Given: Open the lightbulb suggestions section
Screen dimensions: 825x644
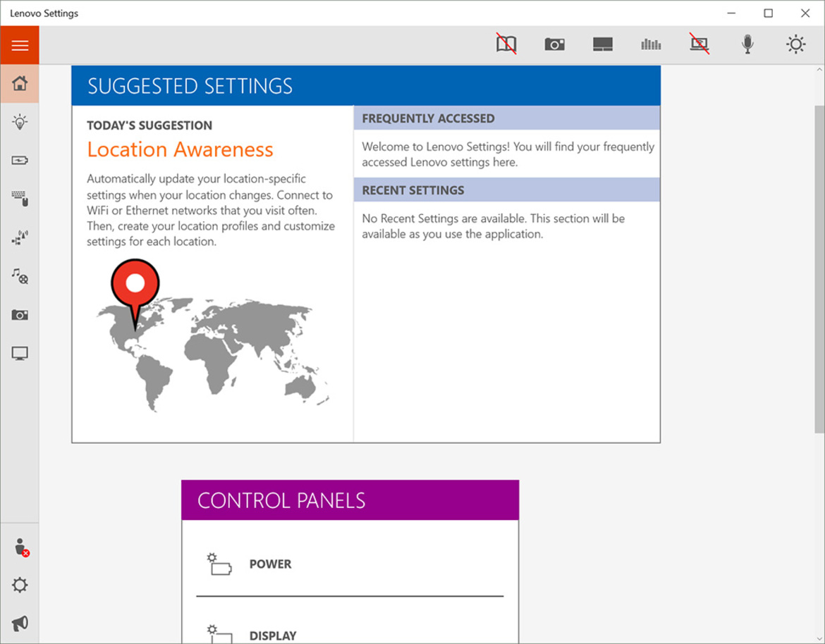Looking at the screenshot, I should point(20,122).
